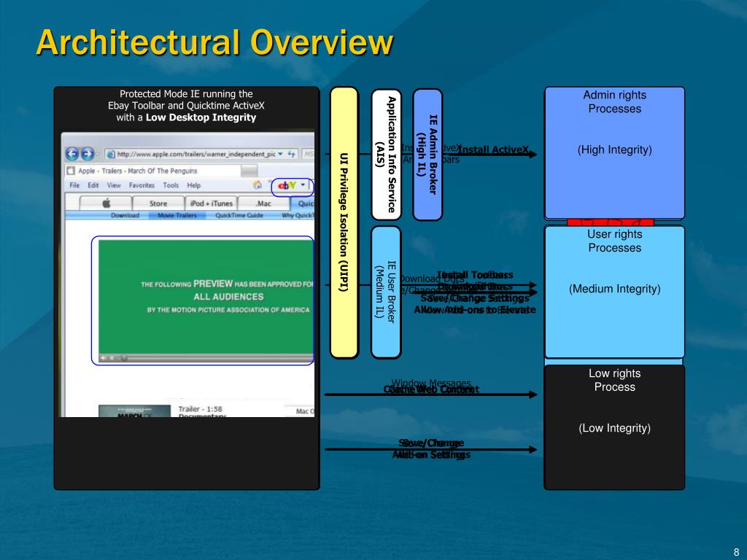Click the Download link in QuickTime subnav
This screenshot has height=560, width=747.
(125, 215)
